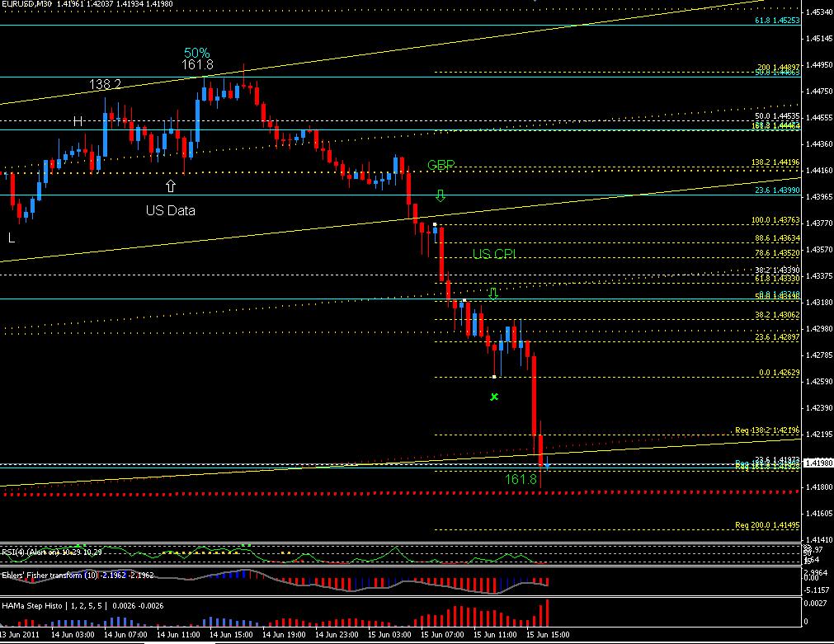Click '14 Jun 03:00' on time axis
Screen dimensions: 834x644
(73, 634)
